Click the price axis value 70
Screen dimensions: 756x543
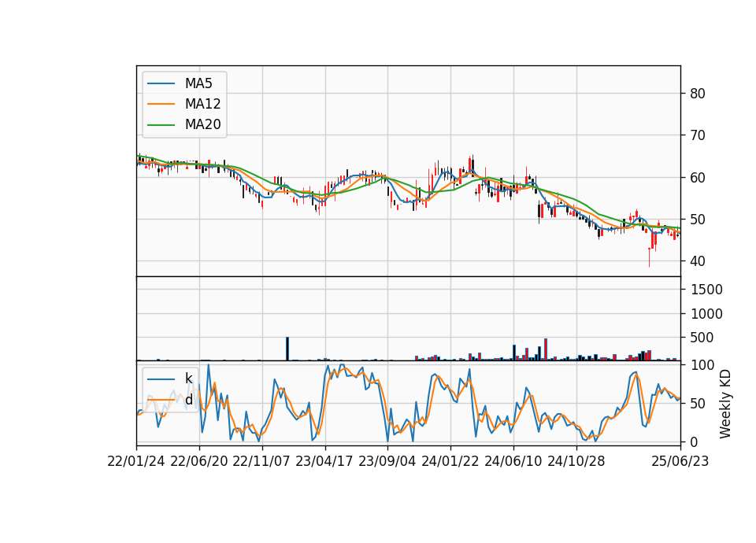[x=698, y=135]
